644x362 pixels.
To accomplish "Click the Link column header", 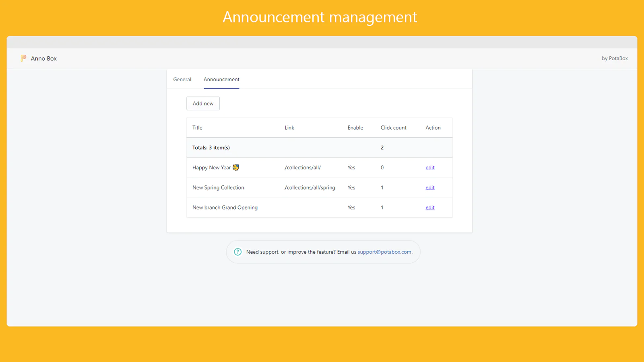I will [289, 128].
